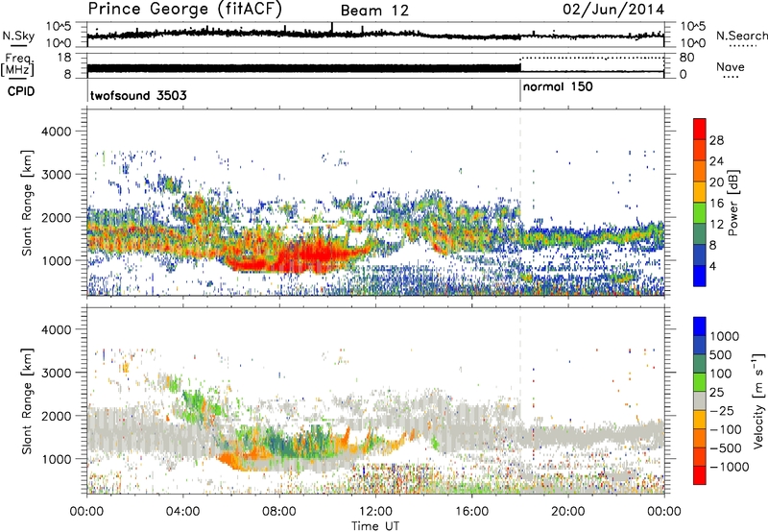Click the 16:00 time tick label
The width and height of the screenshot is (768, 532).
(471, 512)
